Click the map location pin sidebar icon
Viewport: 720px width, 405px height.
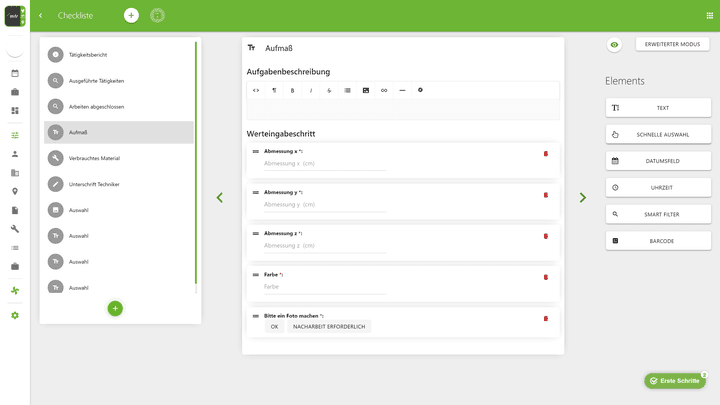(15, 191)
